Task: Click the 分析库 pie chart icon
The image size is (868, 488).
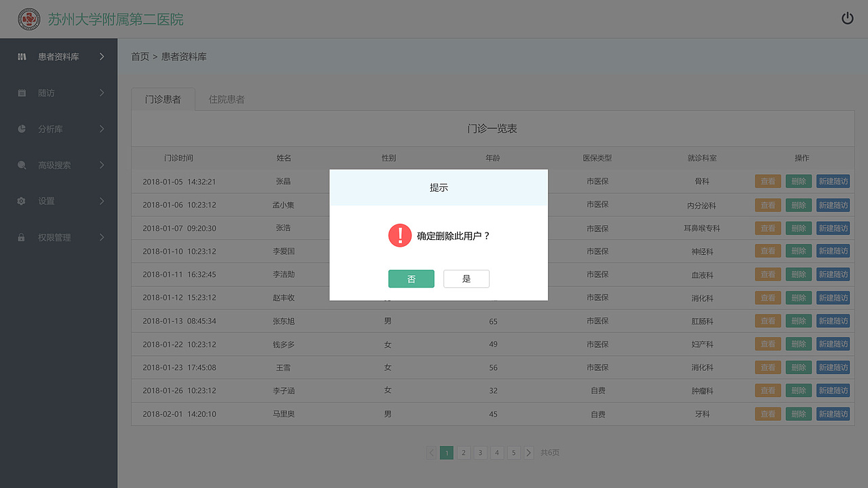Action: [x=22, y=129]
